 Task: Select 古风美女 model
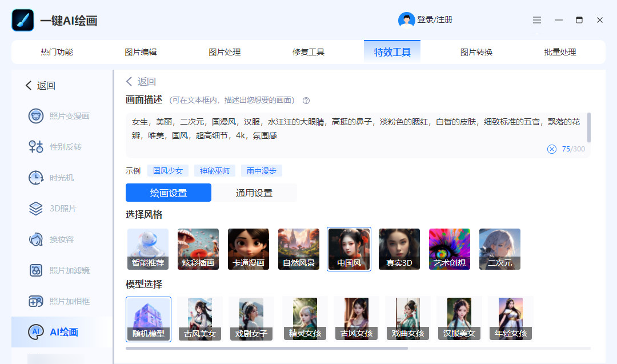pos(200,319)
